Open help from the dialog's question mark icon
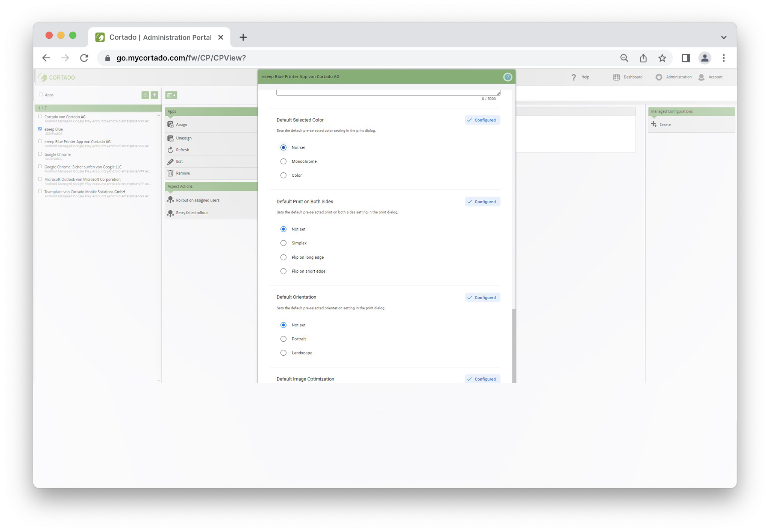The height and width of the screenshot is (532, 770). coord(508,77)
